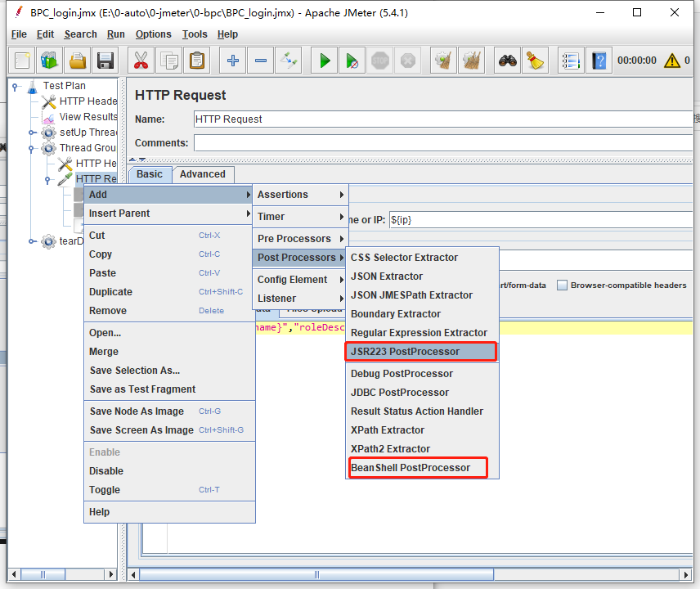
Task: Click Start no pauses icon
Action: (x=352, y=61)
